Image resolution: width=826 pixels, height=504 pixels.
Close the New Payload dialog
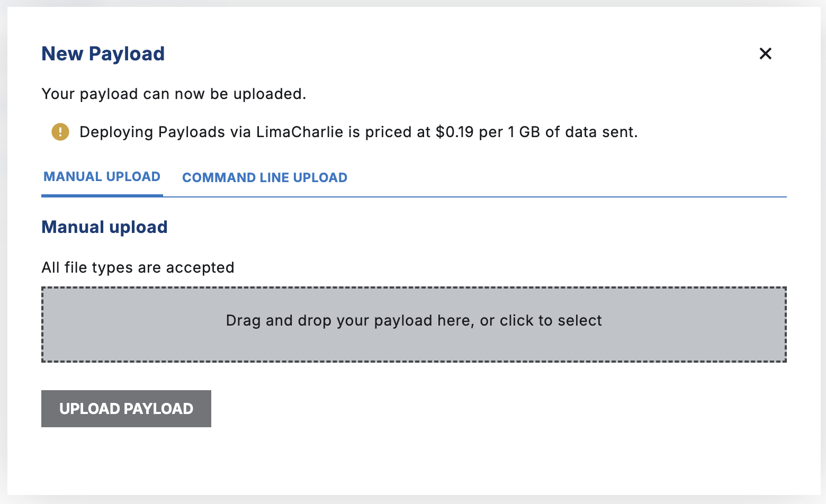pos(765,53)
